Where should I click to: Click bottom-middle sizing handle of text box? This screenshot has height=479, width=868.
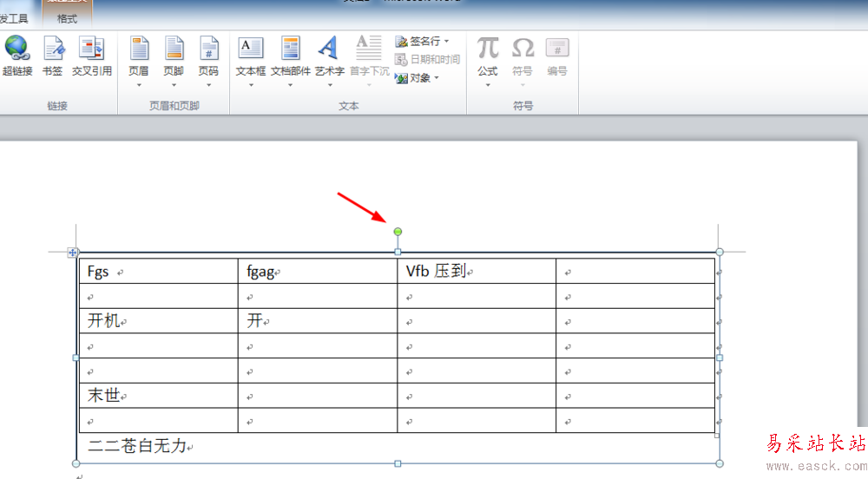[398, 463]
